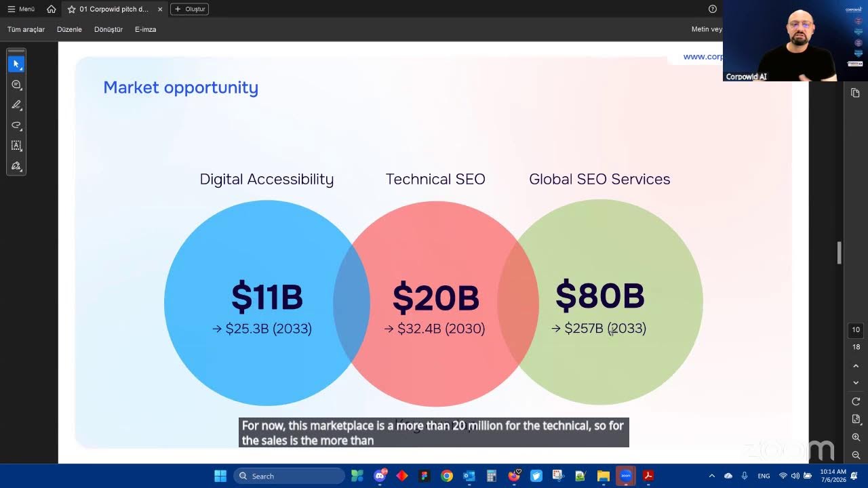868x488 pixels.
Task: Go to the Acrobat Home icon
Action: [52, 9]
